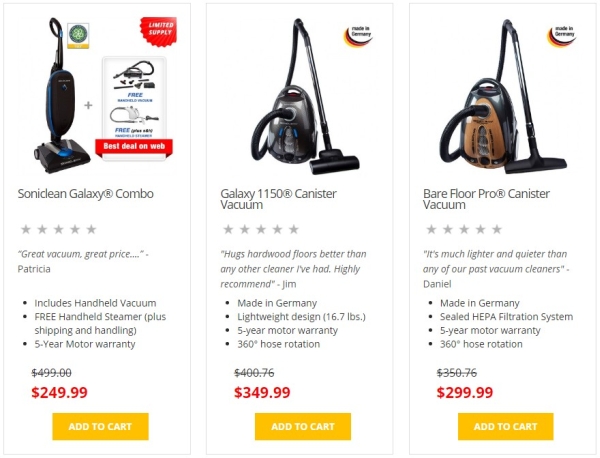Add Soniclean Galaxy Combo to cart
600x458 pixels.
tap(100, 426)
